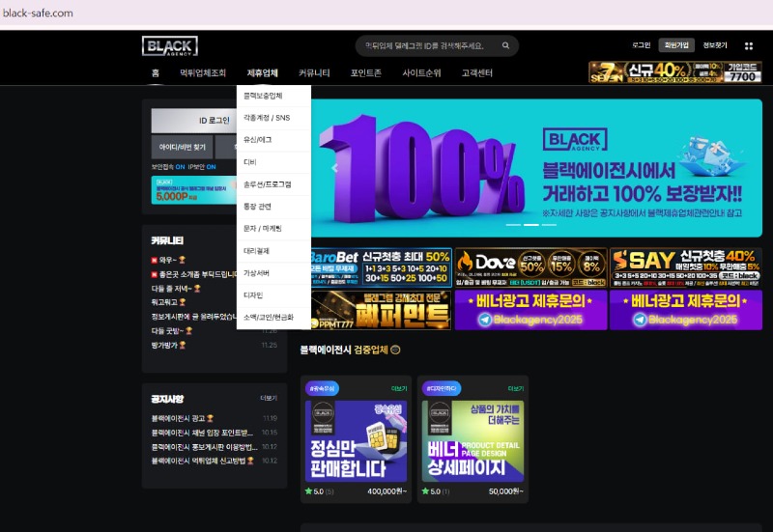Click the smiley badge beside 검증업체 heading
The width and height of the screenshot is (773, 532).
395,350
